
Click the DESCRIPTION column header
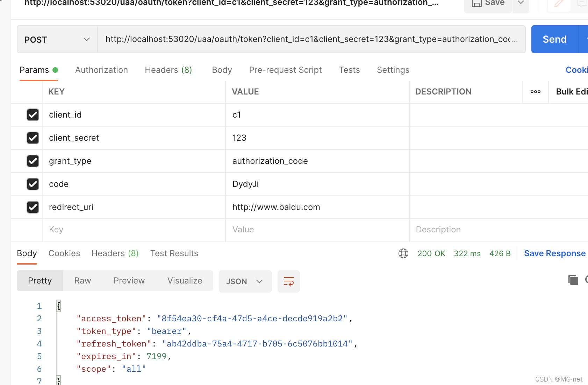[x=443, y=92]
